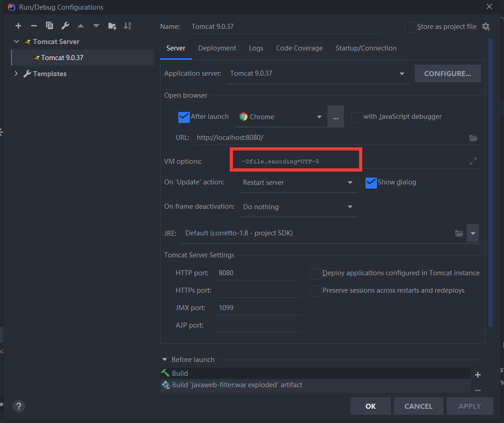Open browser selection ellipsis button

[336, 117]
